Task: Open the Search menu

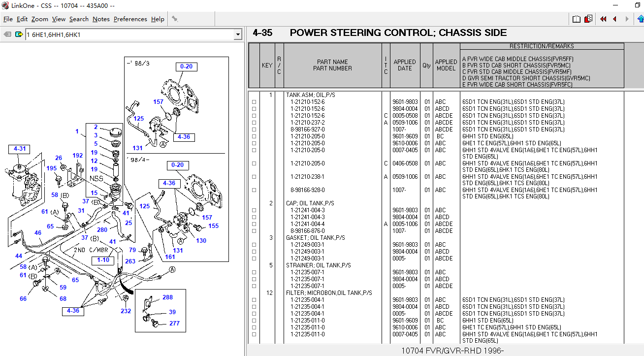Action: click(79, 19)
